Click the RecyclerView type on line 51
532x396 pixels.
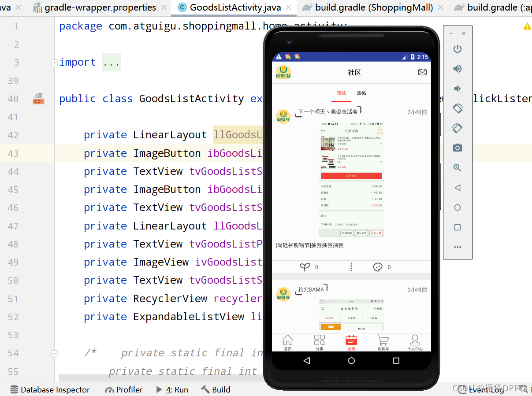coord(170,299)
